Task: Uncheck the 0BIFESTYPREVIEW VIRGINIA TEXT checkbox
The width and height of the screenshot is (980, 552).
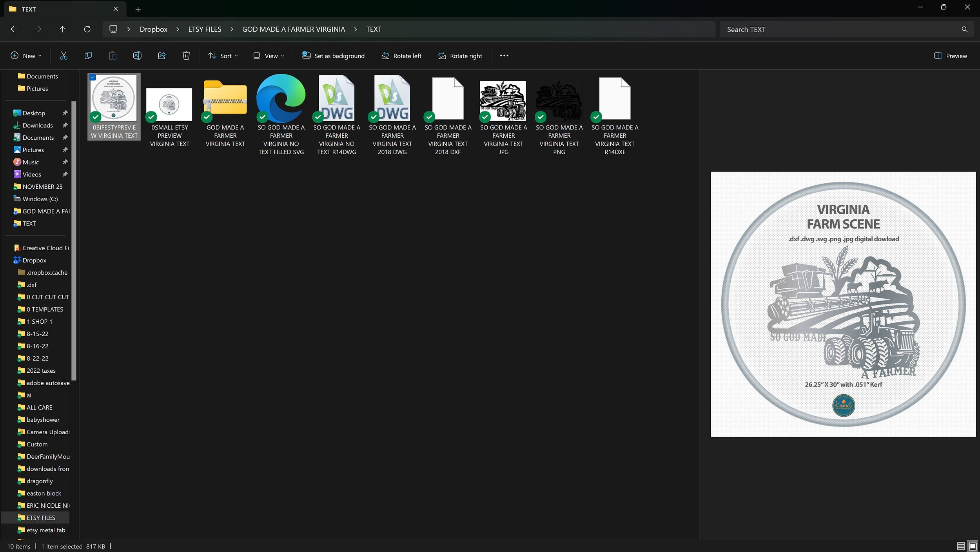Action: (93, 77)
